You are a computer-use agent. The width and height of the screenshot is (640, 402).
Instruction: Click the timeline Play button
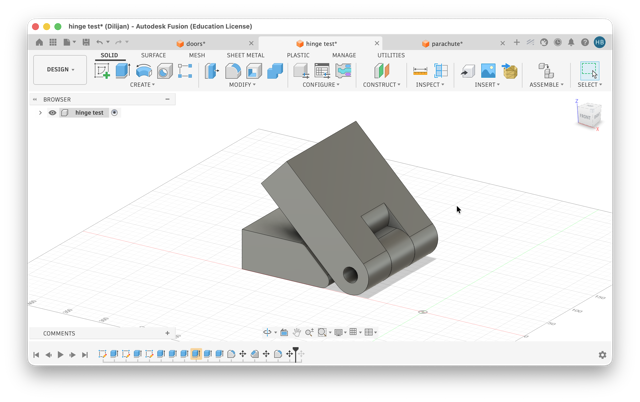click(60, 355)
